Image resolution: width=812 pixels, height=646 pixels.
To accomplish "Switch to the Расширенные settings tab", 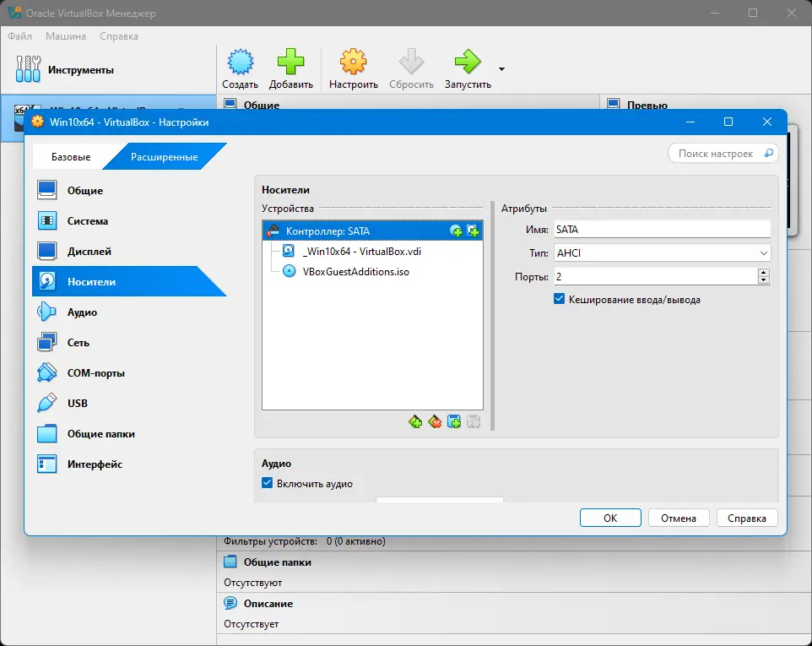I will (x=164, y=156).
